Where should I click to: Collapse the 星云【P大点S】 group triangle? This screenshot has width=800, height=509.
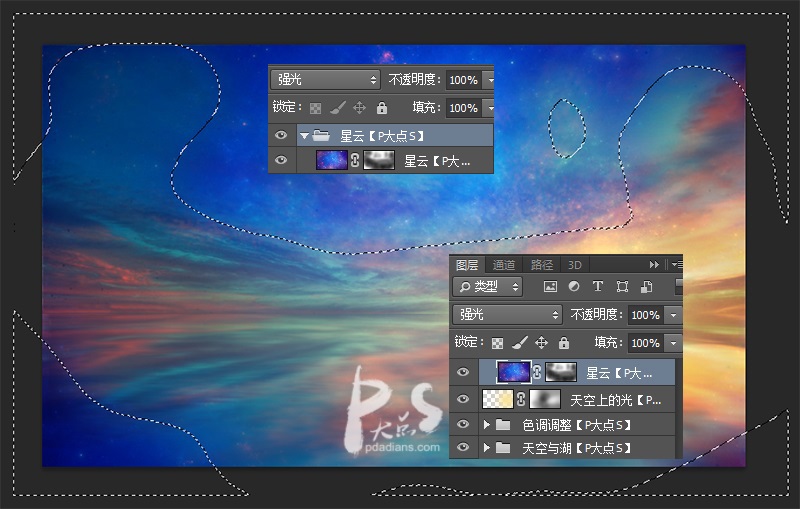(x=305, y=136)
